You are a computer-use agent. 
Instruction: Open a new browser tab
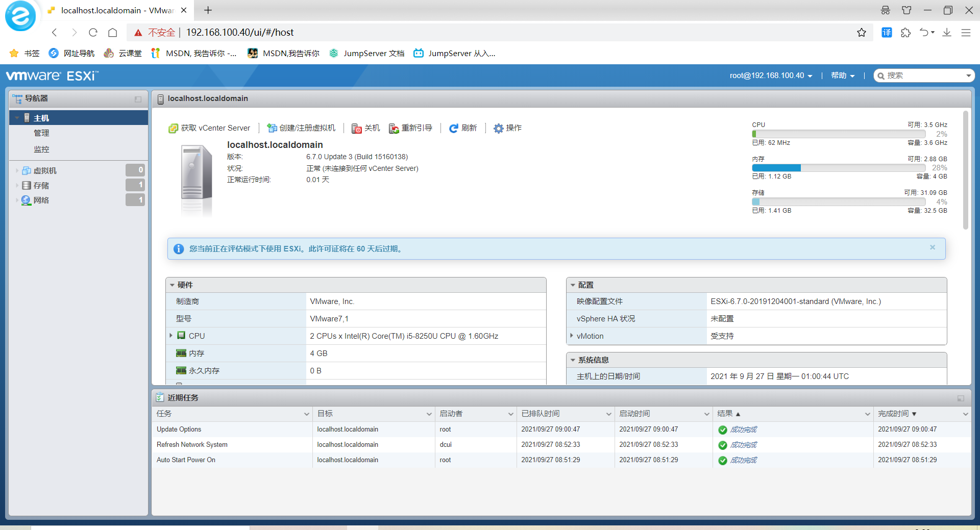(x=208, y=10)
